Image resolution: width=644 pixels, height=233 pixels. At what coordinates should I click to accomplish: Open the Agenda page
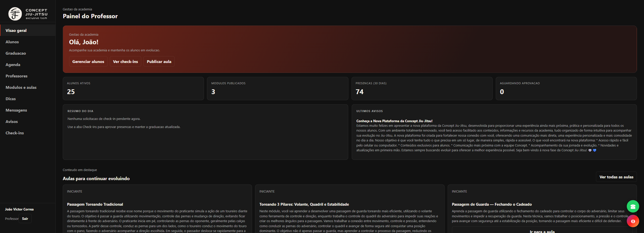pyautogui.click(x=28, y=65)
